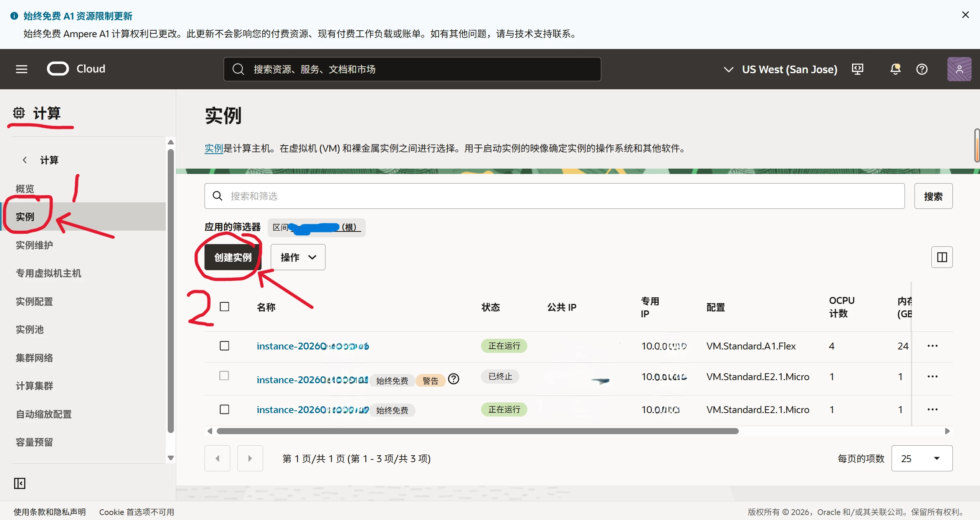The image size is (980, 520).
Task: Select 概览 in the compute sidebar
Action: tap(25, 189)
